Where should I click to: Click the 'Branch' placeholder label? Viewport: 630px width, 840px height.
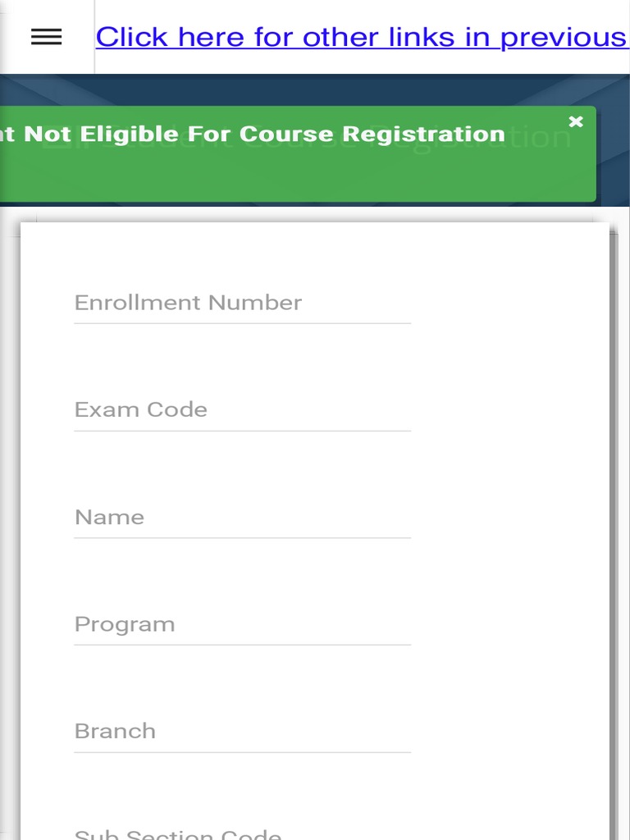pyautogui.click(x=115, y=731)
